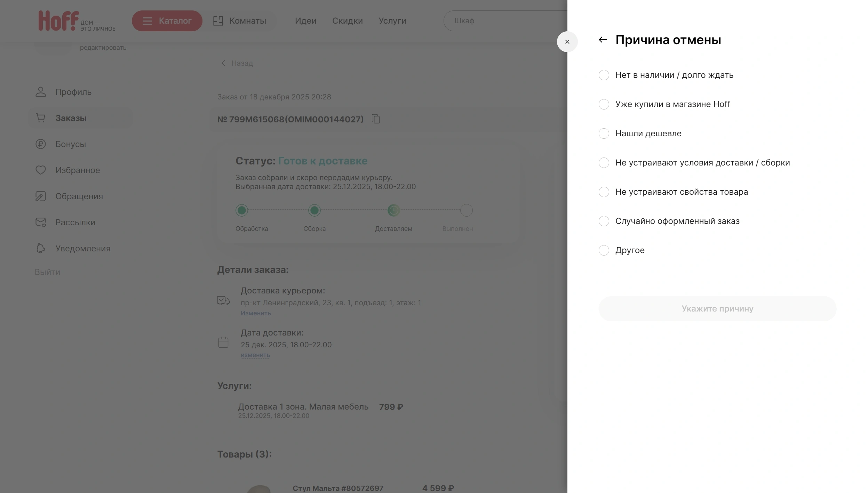
Task: Click the ruble coin icon beside Бонусы
Action: (x=41, y=144)
